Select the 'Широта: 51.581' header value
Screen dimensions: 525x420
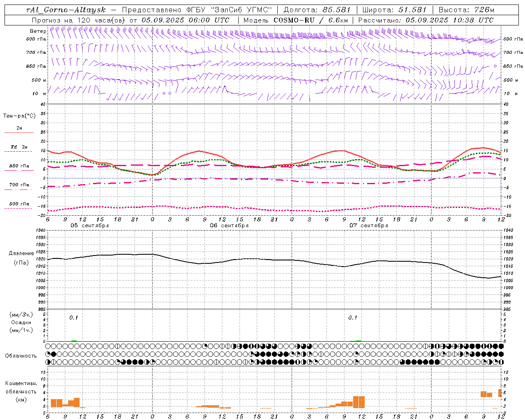[394, 10]
